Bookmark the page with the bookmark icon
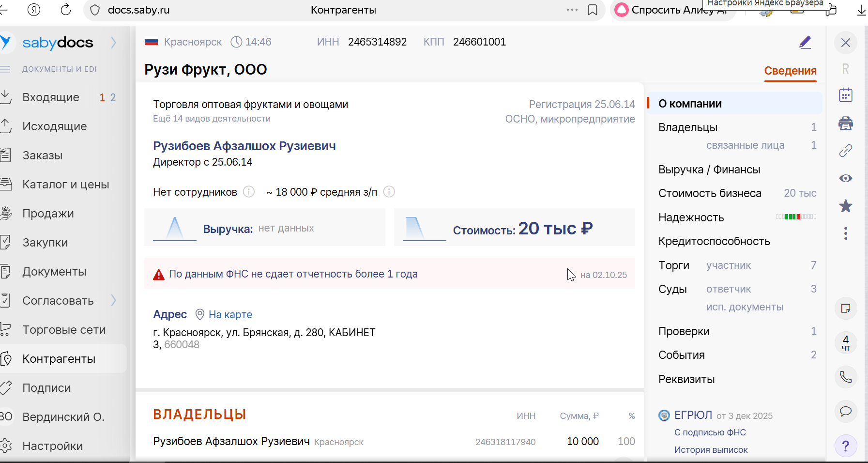The width and height of the screenshot is (868, 463). (x=593, y=10)
